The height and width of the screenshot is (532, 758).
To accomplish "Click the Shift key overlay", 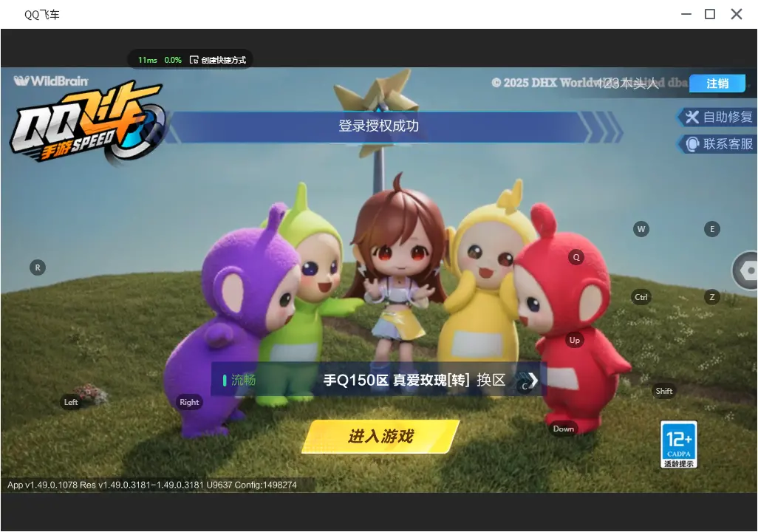I will [x=663, y=391].
